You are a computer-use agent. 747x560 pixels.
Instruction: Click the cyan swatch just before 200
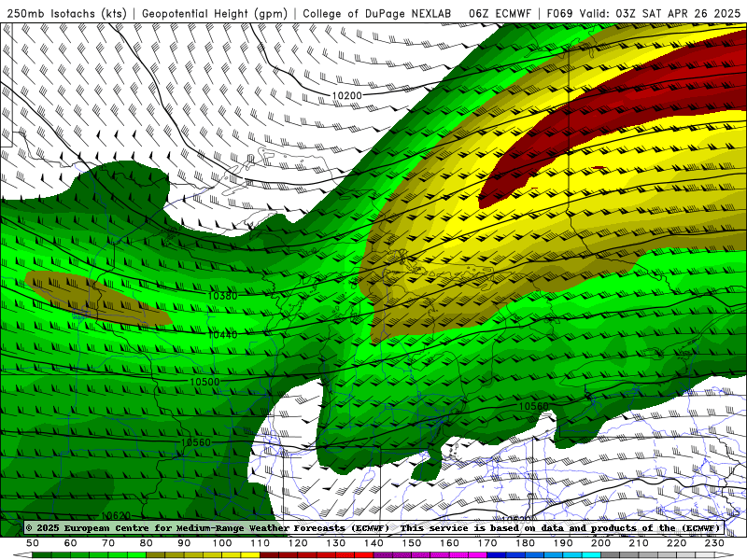(x=592, y=555)
